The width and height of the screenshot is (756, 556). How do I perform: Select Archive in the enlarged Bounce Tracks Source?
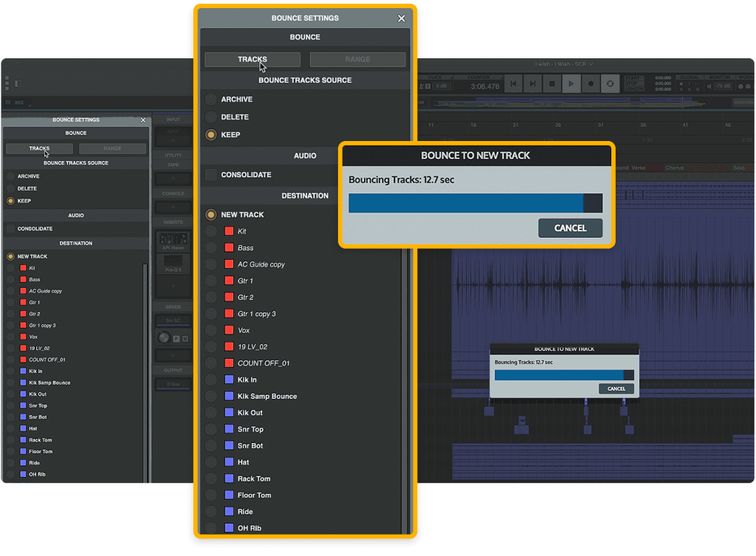211,100
